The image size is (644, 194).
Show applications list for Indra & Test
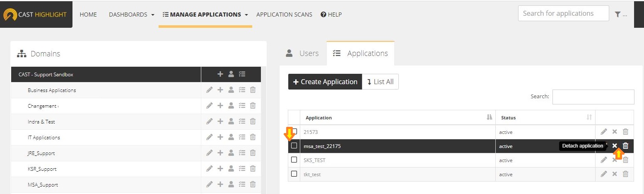click(x=242, y=121)
